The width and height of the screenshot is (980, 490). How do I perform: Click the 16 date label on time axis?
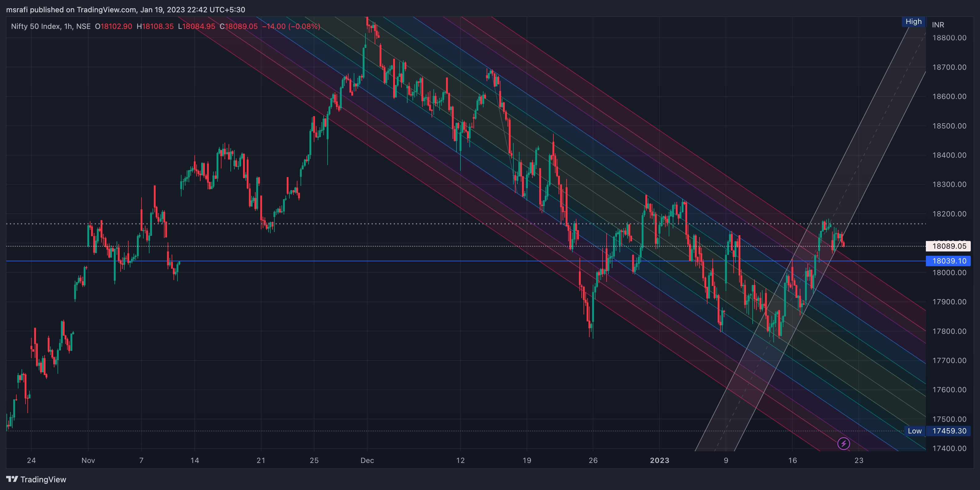pyautogui.click(x=792, y=460)
